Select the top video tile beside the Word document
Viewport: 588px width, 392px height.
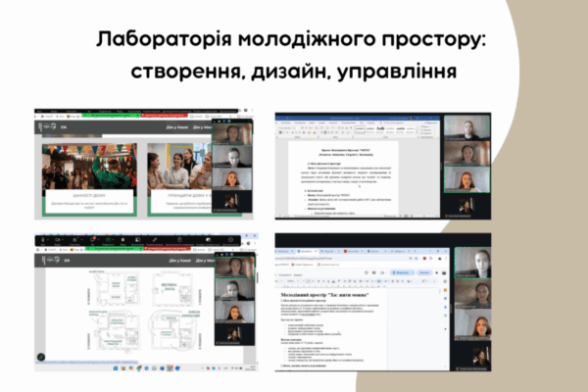[465, 129]
